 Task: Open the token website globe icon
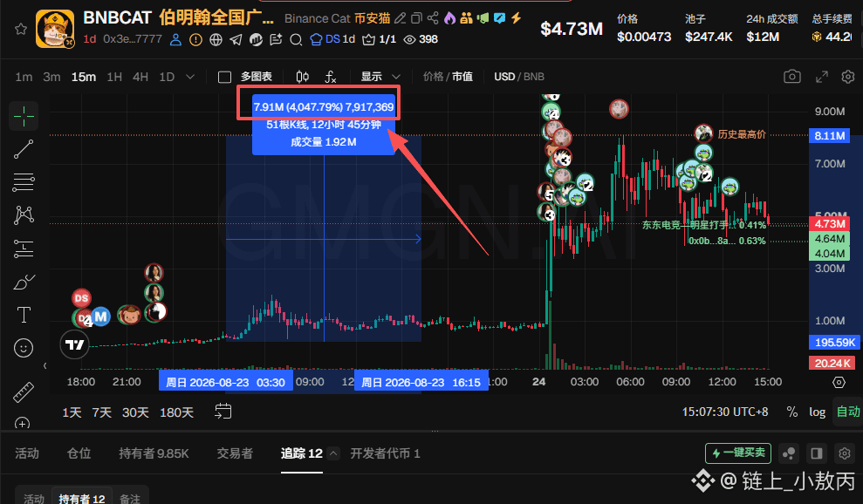coord(216,39)
